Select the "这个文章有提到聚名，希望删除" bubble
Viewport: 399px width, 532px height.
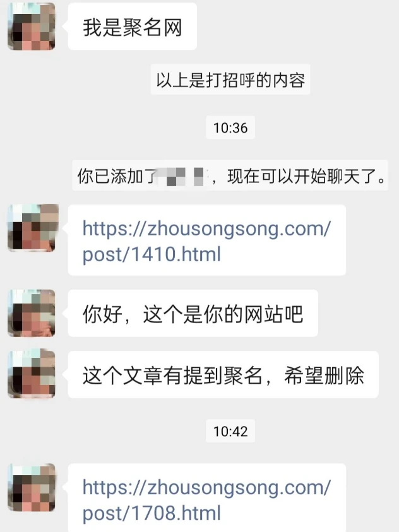[223, 375]
